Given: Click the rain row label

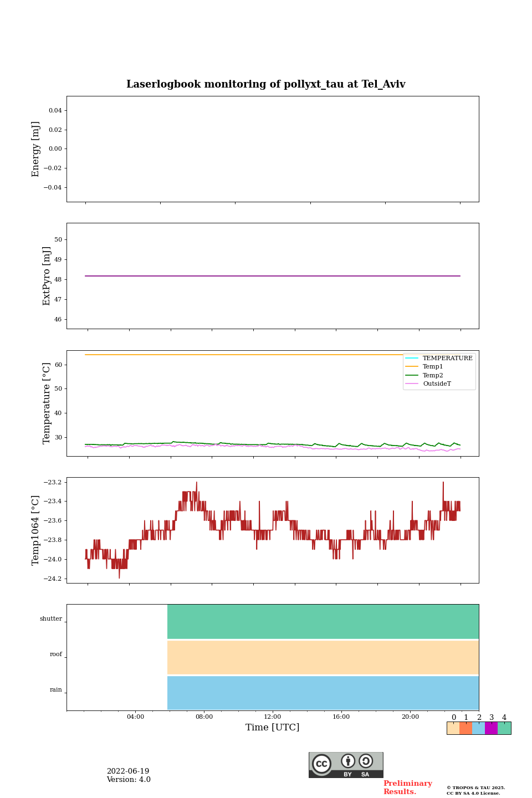Looking at the screenshot, I should click(56, 690).
